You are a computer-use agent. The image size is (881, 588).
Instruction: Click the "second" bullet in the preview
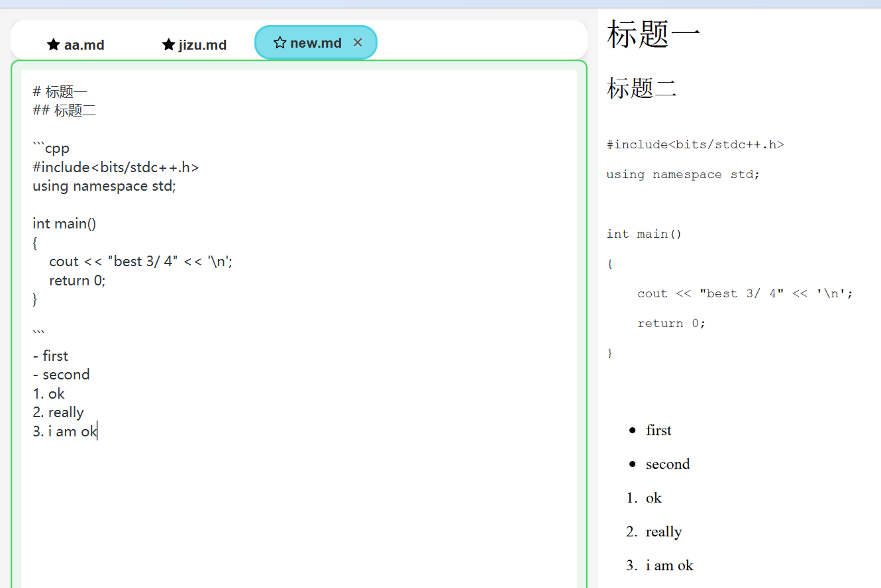tap(668, 464)
